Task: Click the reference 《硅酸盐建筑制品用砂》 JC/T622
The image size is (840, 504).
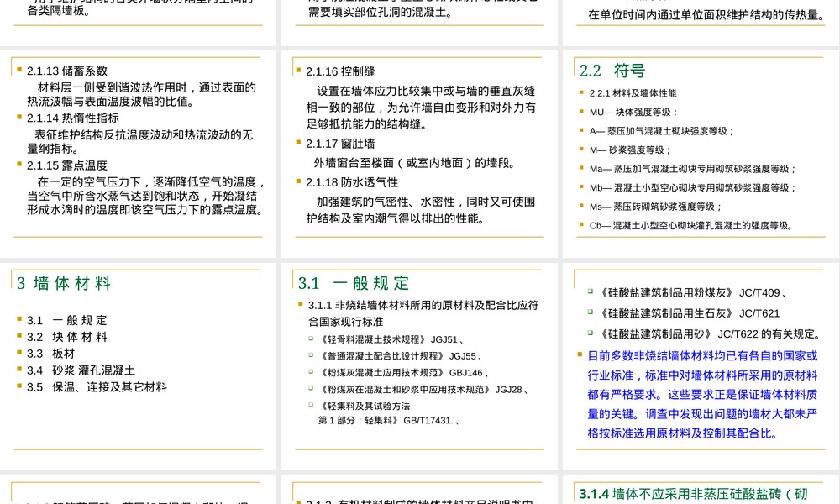Action: point(711,334)
